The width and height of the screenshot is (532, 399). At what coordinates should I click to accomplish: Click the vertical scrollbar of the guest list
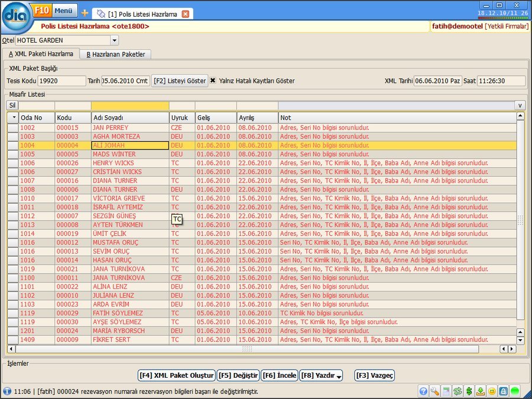(x=520, y=220)
